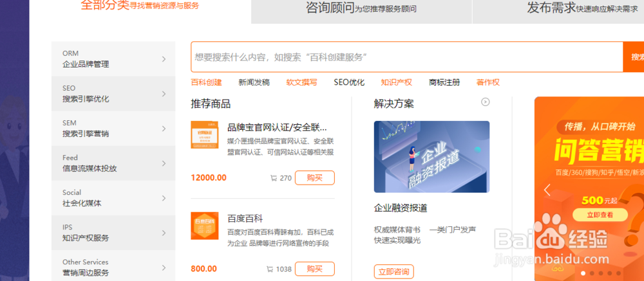
Task: Select the second banner carousel dot
Action: click(592, 273)
